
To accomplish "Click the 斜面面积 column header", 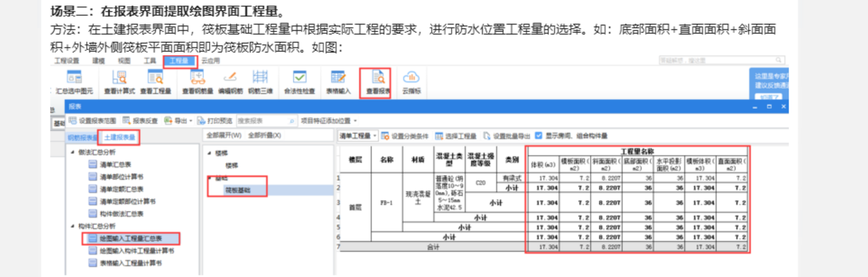I will (606, 165).
